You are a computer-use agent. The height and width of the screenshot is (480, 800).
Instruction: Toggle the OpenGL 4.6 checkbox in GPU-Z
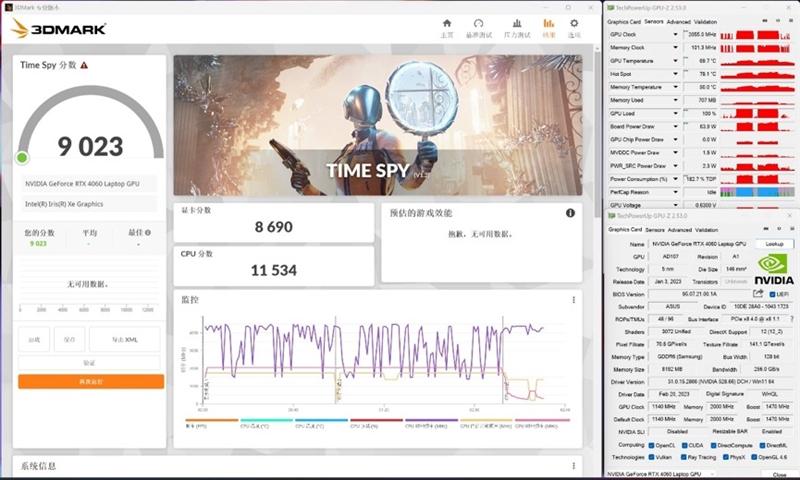pos(754,457)
